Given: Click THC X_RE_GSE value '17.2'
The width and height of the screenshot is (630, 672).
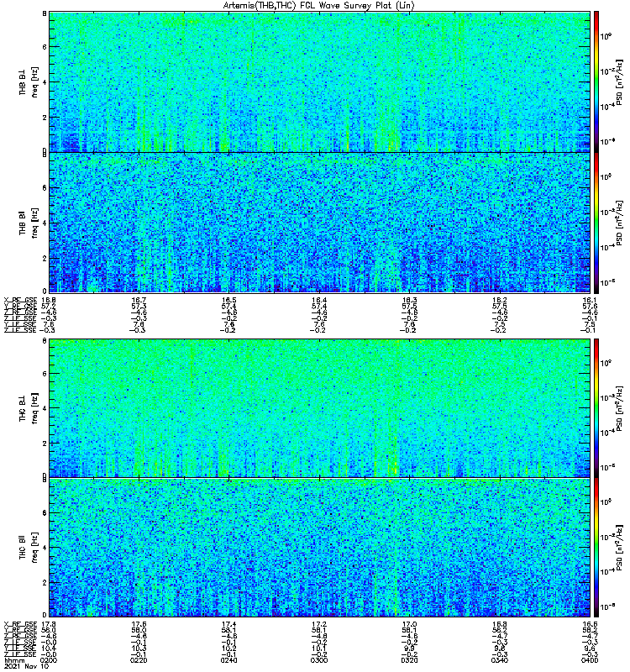Looking at the screenshot, I should (319, 624).
